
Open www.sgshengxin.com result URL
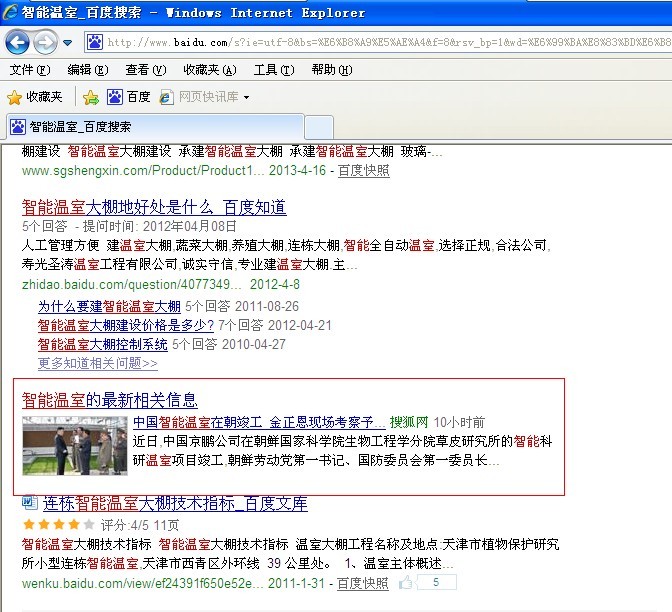(x=143, y=171)
